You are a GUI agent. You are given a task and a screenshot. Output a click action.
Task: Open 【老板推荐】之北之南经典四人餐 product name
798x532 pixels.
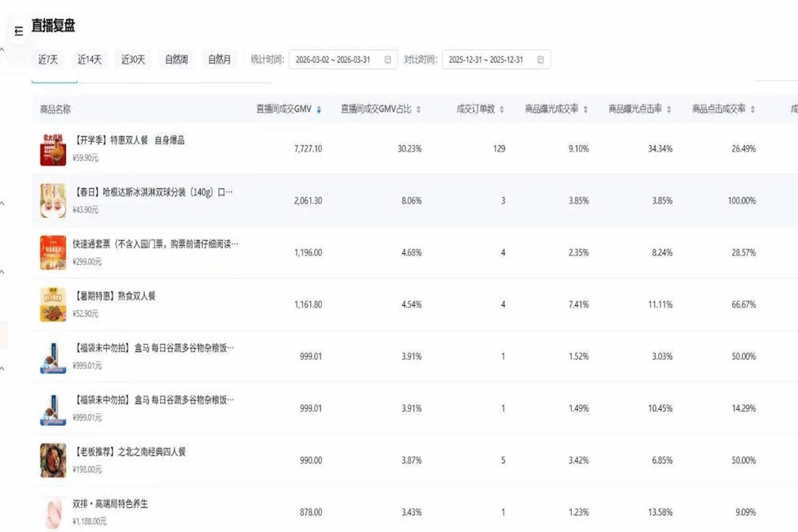pyautogui.click(x=129, y=452)
